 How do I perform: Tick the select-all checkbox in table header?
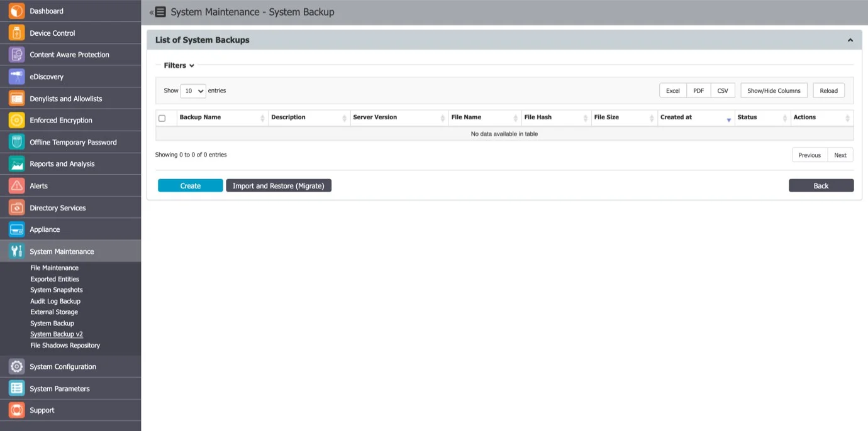[x=162, y=118]
